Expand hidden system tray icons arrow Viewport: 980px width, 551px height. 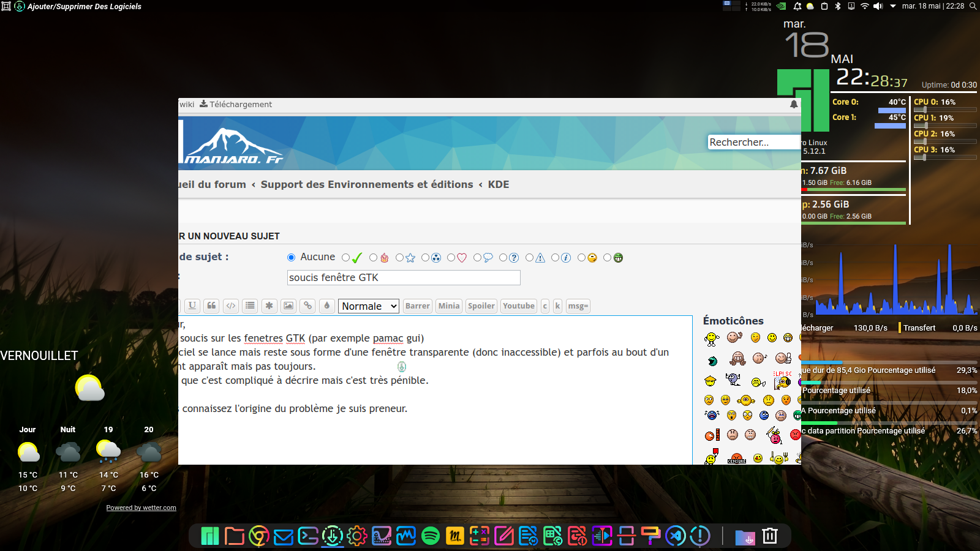[x=893, y=6]
